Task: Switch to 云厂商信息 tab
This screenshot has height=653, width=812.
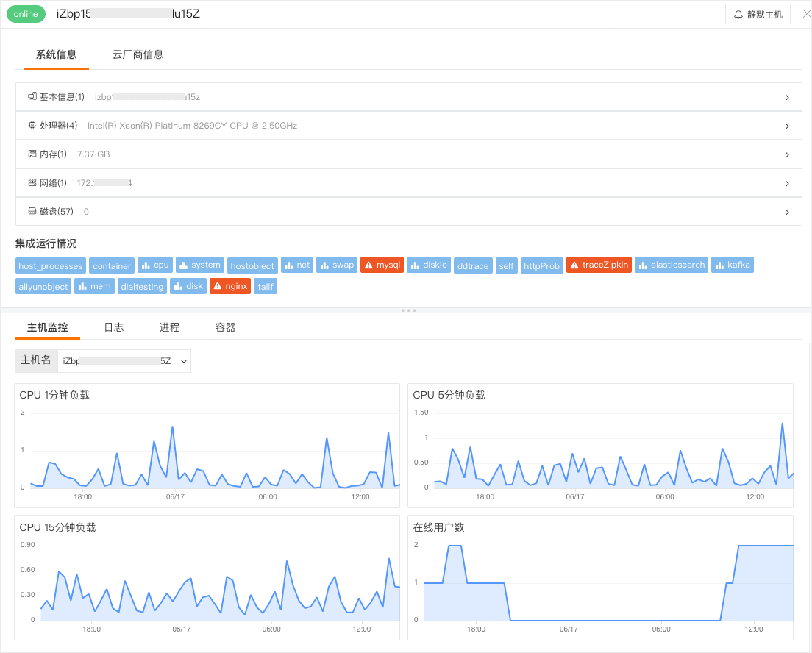Action: point(138,54)
